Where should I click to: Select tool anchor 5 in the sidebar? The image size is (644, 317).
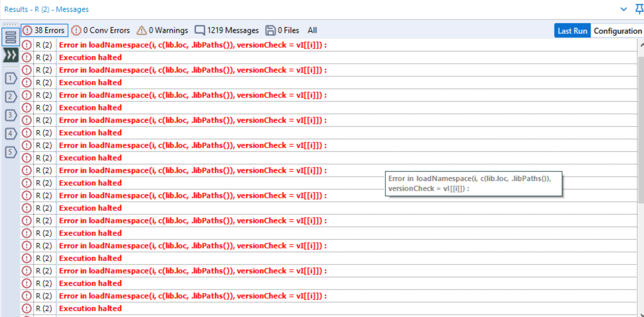click(10, 152)
